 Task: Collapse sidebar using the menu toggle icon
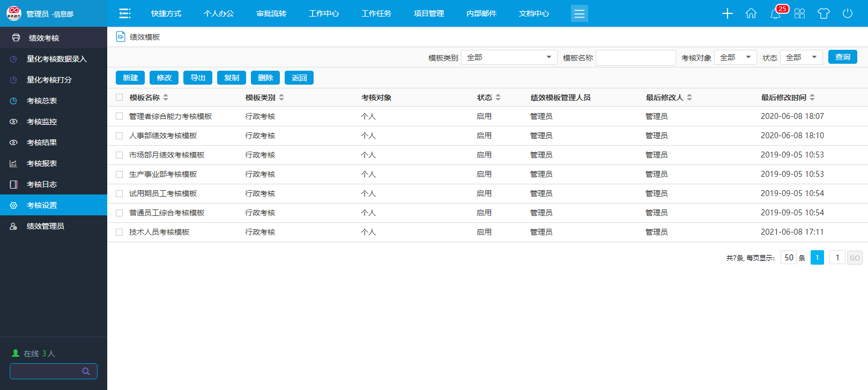(125, 13)
